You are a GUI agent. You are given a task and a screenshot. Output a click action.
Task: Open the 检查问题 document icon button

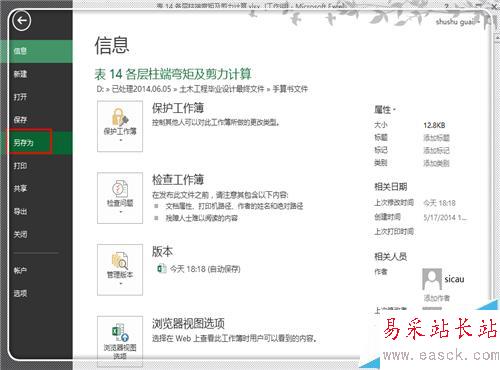click(120, 198)
